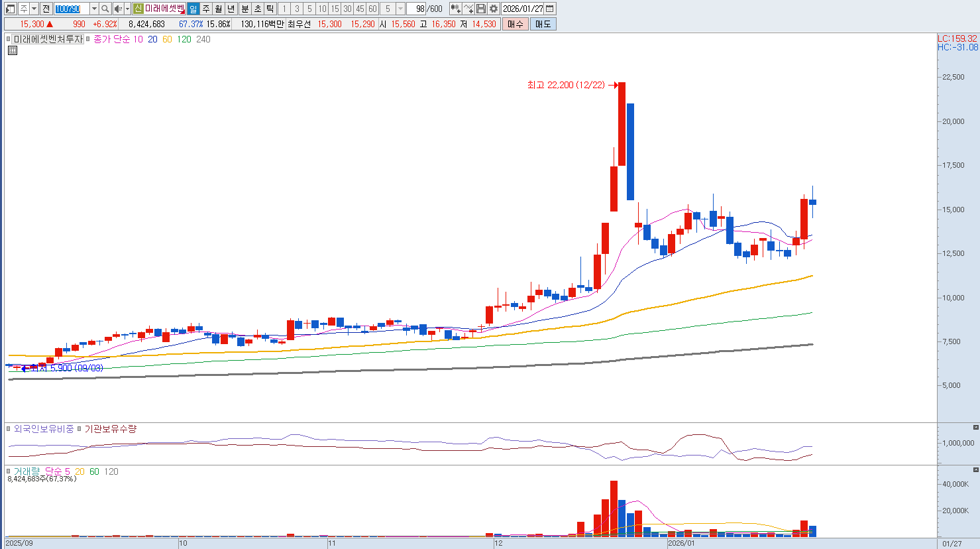Switch chart to 분 (minute) period

(x=245, y=9)
